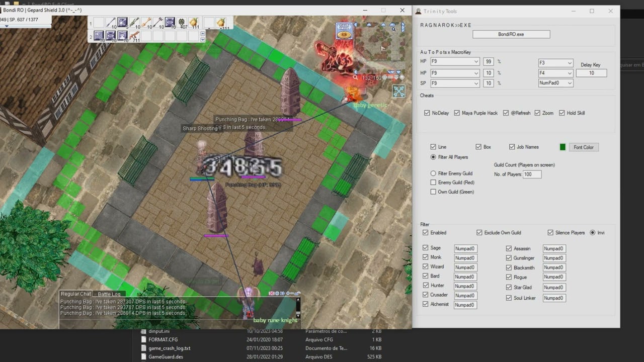This screenshot has height=362, width=644.
Task: Click magnifier icon beside coordinates 132 152
Action: pos(355,77)
